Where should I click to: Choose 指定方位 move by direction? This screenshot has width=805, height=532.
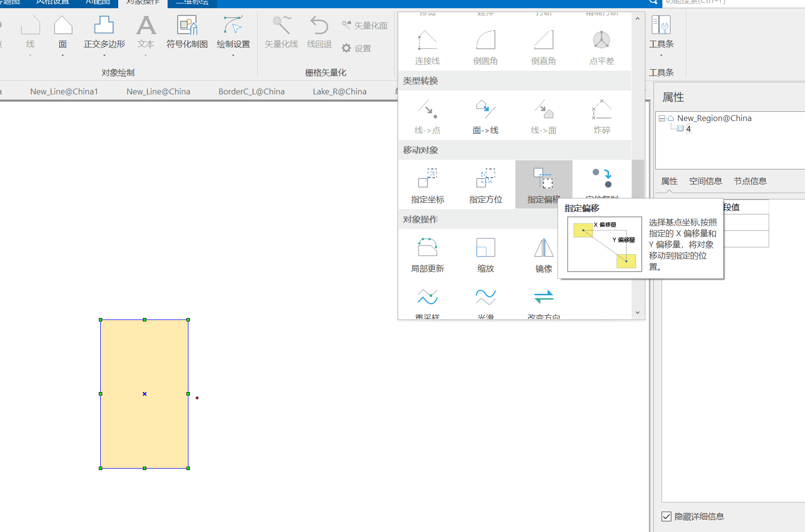tap(485, 185)
